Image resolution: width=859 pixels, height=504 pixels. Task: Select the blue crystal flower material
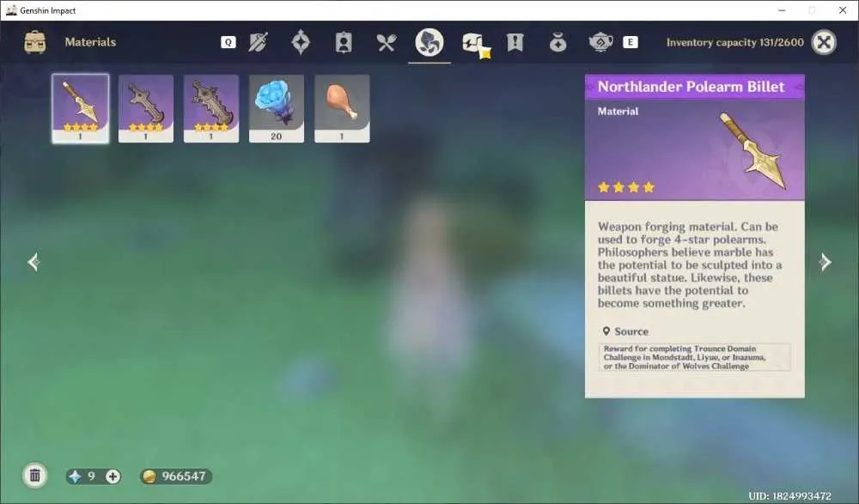pyautogui.click(x=276, y=108)
